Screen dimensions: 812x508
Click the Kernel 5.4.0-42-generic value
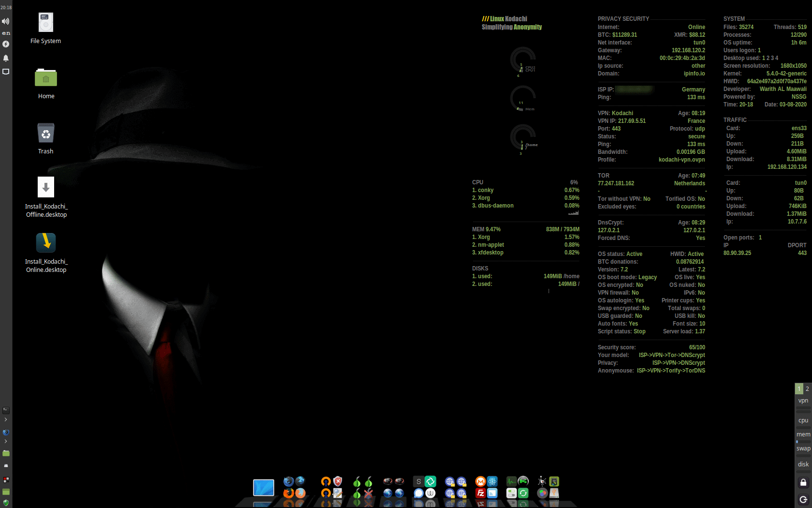click(x=786, y=74)
